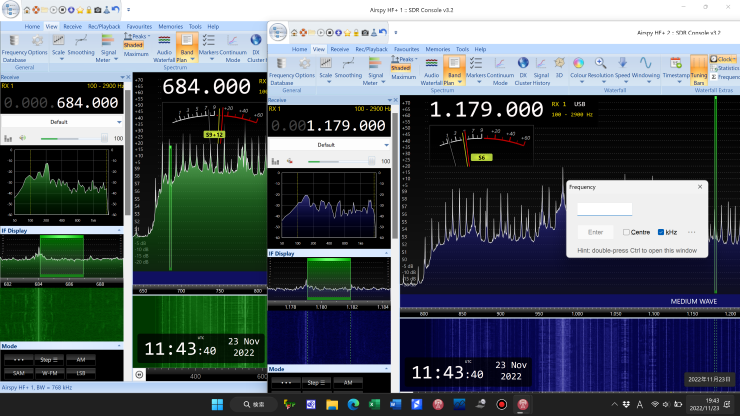Uncheck the kHz checkbox in Frequency dialog

coord(661,232)
